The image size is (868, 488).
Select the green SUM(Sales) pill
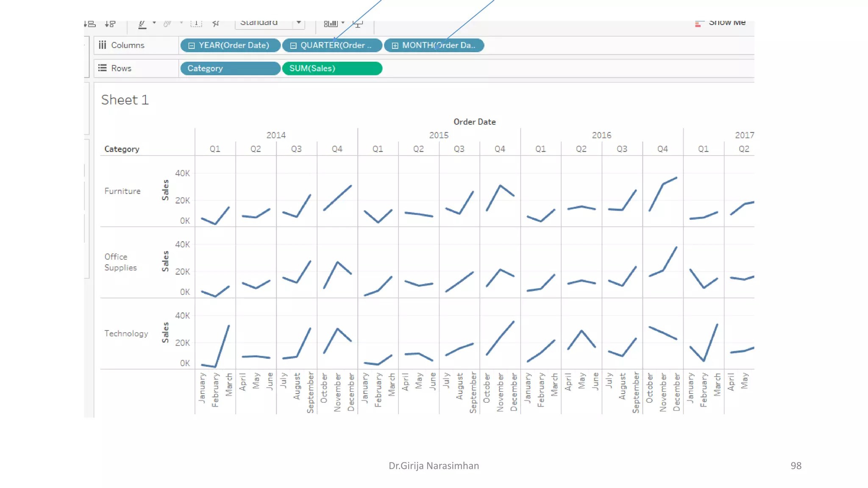[x=332, y=68]
